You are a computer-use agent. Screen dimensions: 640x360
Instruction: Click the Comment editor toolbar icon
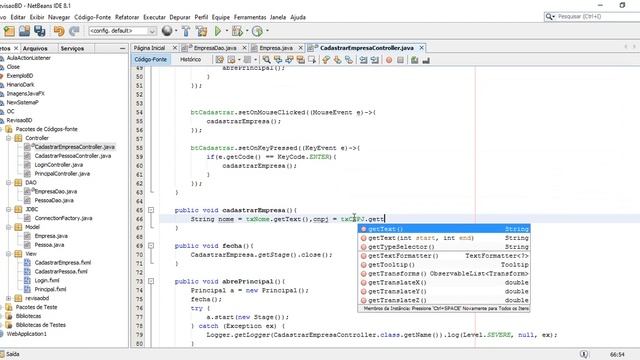point(414,60)
